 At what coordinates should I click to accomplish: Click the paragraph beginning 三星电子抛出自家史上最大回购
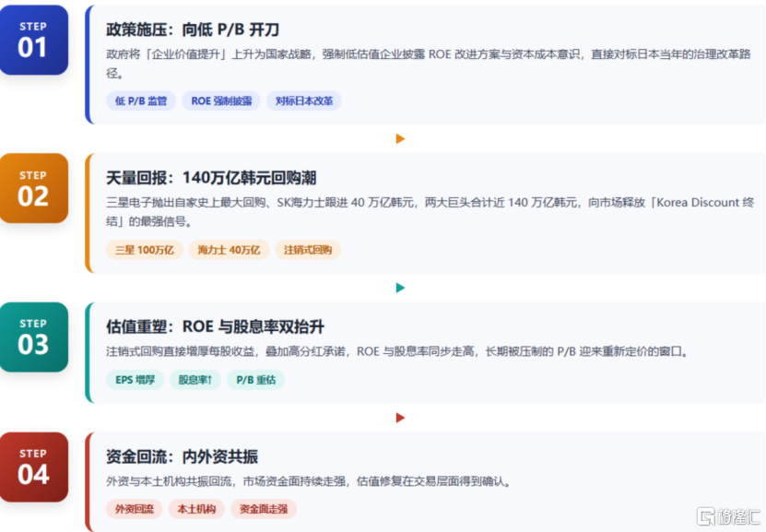coord(430,212)
